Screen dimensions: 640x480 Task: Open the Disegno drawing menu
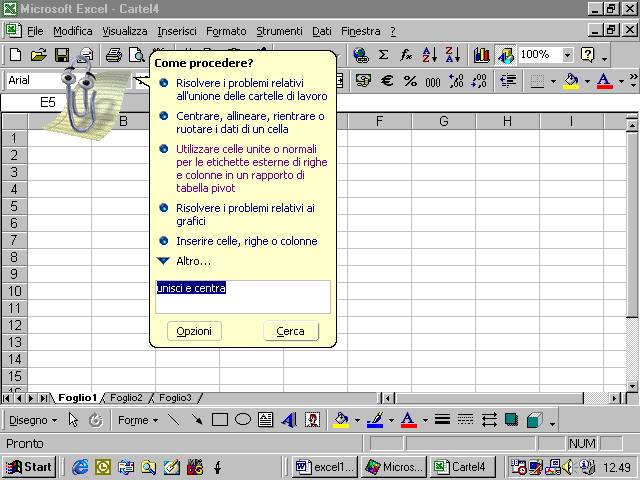[33, 420]
